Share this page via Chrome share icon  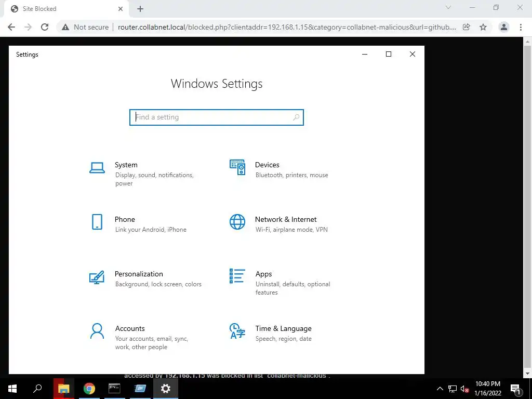(x=467, y=27)
